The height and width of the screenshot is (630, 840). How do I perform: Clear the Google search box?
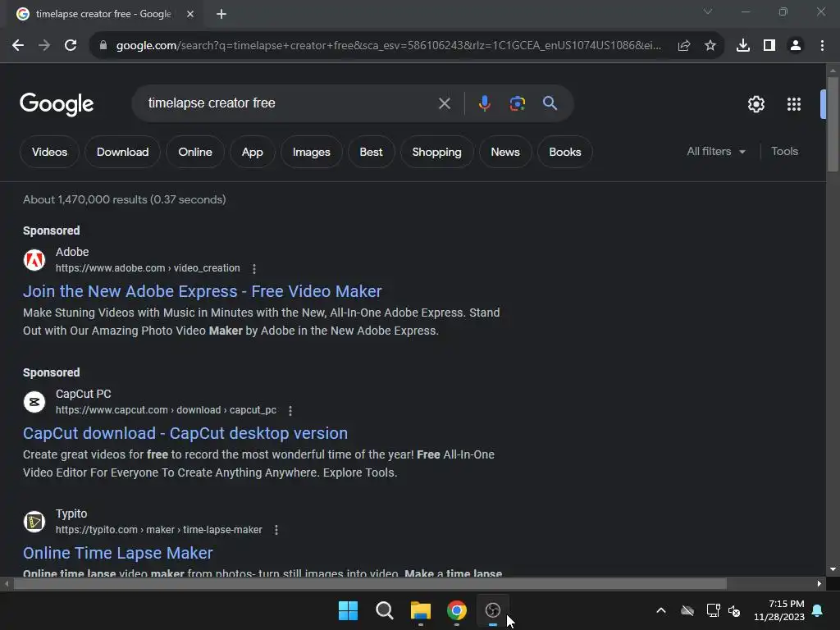point(444,103)
